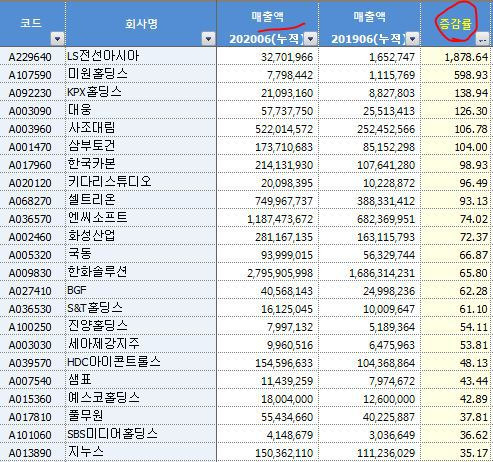The width and height of the screenshot is (493, 462).
Task: Click company name 한화솔루션
Action: (98, 271)
